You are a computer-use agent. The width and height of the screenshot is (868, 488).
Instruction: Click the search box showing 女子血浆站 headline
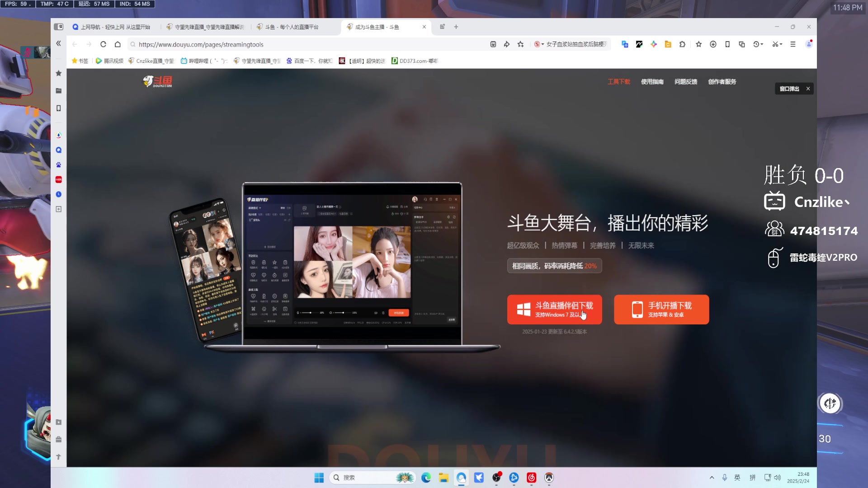(576, 44)
